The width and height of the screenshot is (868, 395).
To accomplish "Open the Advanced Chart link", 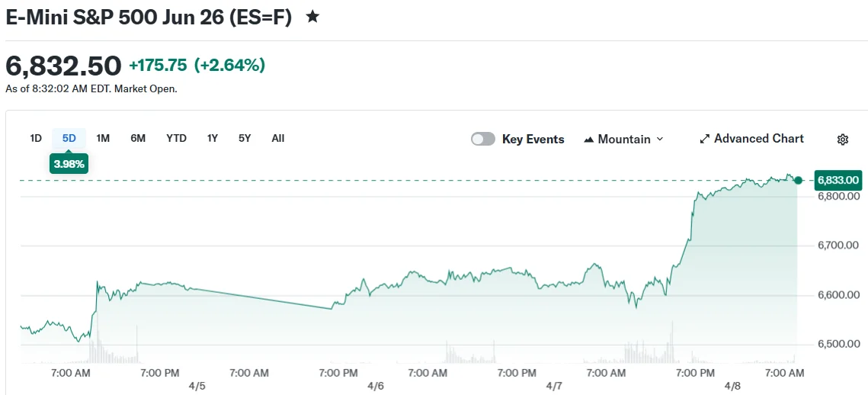I will 751,139.
